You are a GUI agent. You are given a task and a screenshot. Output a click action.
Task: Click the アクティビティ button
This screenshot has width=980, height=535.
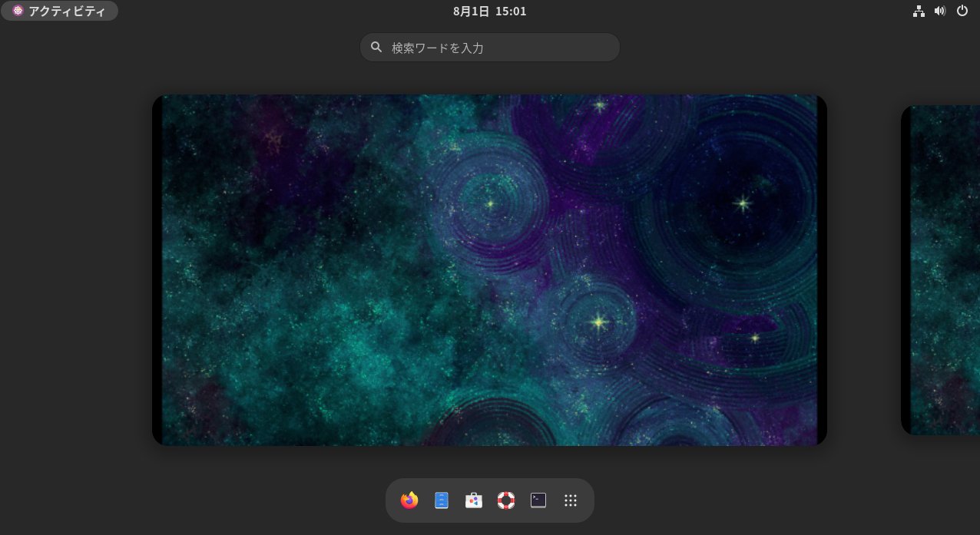[x=60, y=11]
